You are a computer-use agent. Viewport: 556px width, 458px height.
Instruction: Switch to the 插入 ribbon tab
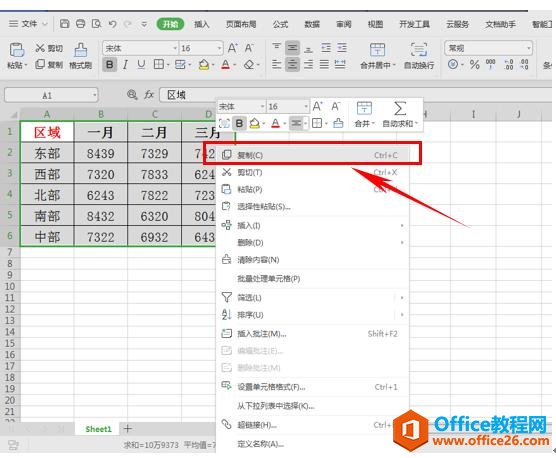[201, 24]
